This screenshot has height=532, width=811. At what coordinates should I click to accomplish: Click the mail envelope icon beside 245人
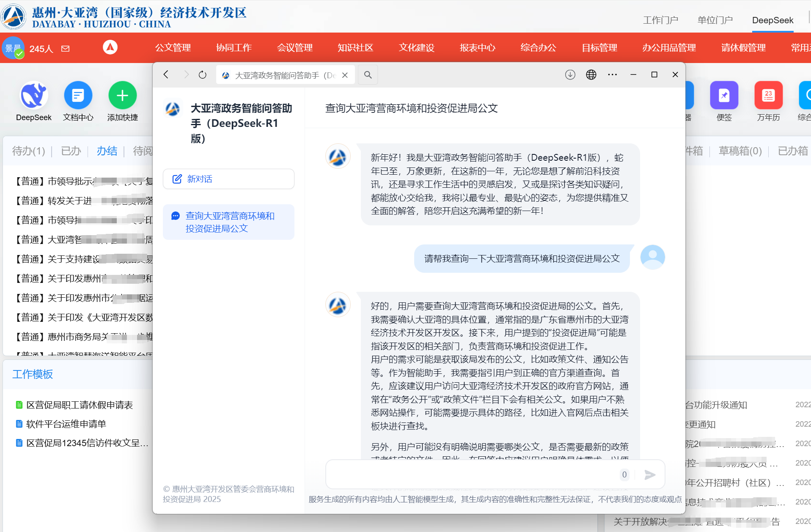pyautogui.click(x=65, y=49)
